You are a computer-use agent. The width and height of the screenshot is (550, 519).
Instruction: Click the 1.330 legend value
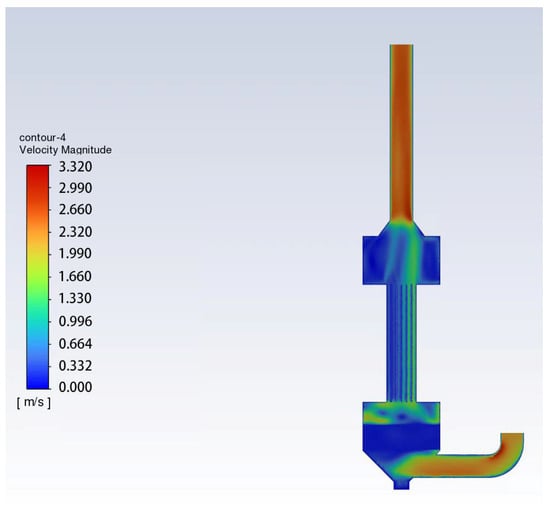(x=75, y=298)
